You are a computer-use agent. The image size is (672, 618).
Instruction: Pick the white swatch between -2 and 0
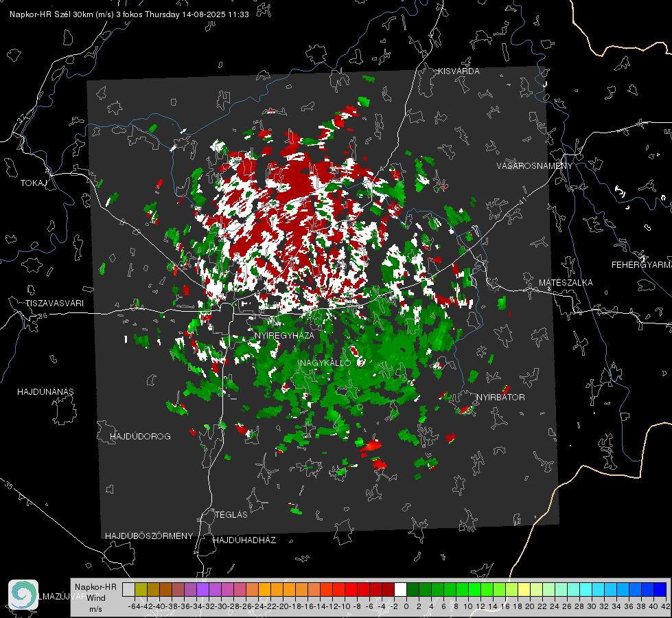click(400, 590)
